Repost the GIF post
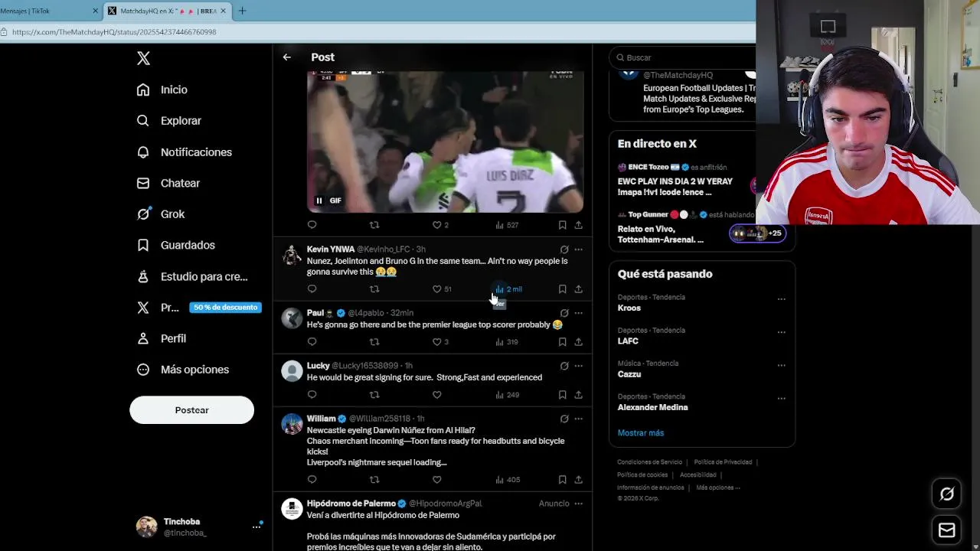Screen dimensions: 980x551 pyautogui.click(x=374, y=225)
